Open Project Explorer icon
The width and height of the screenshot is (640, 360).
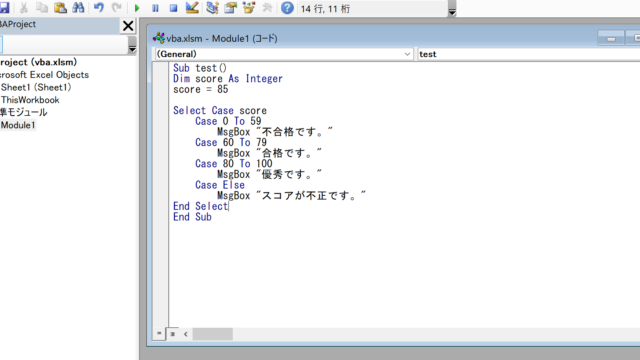212,8
